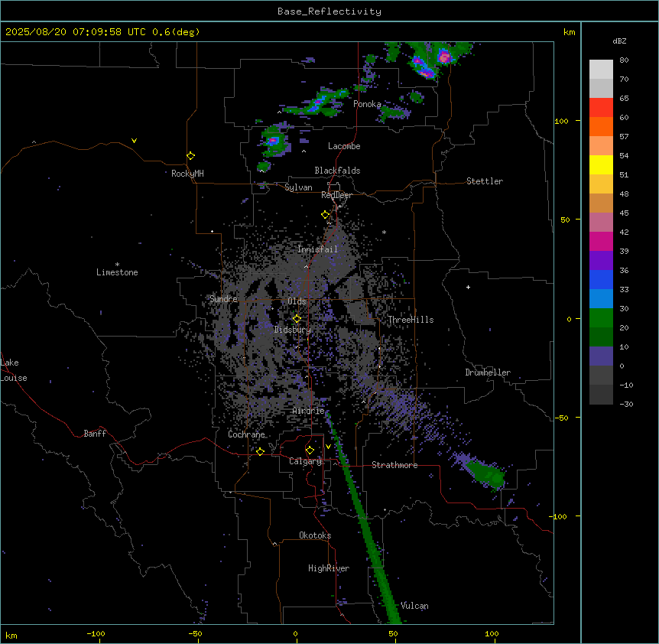
Task: Click the 80 value on the dBZ scale
Action: click(624, 60)
